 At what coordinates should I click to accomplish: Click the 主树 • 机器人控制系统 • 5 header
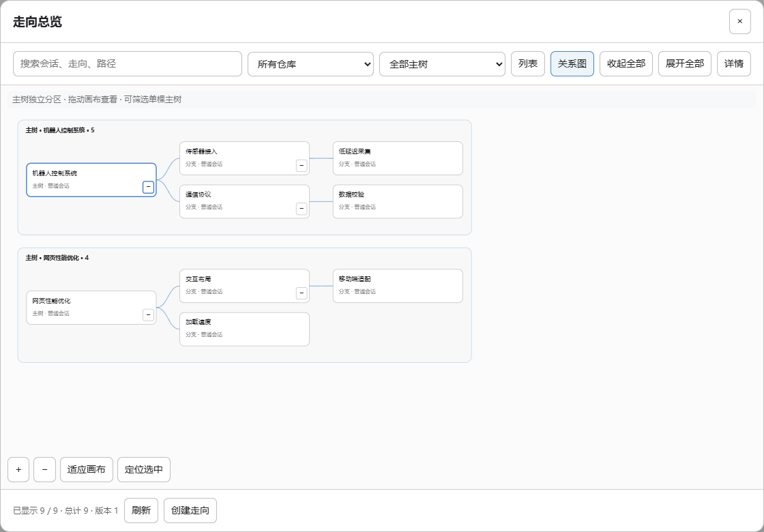click(60, 130)
